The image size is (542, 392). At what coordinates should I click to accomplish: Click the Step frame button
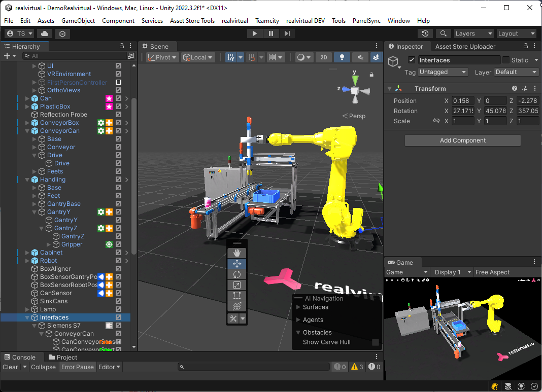click(x=287, y=33)
